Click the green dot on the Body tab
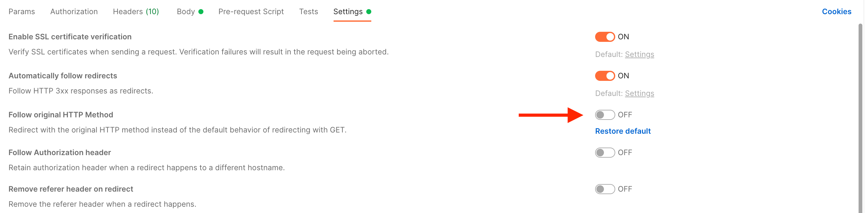The width and height of the screenshot is (868, 213). pos(201,11)
